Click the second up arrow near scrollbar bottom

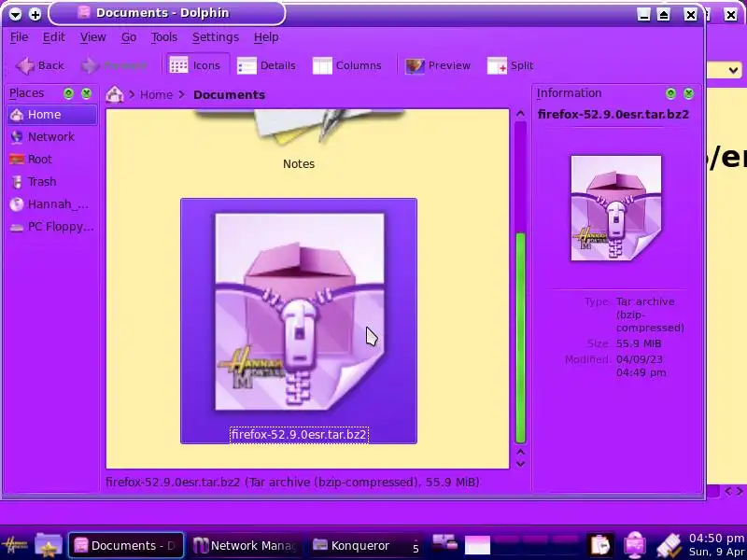click(520, 452)
